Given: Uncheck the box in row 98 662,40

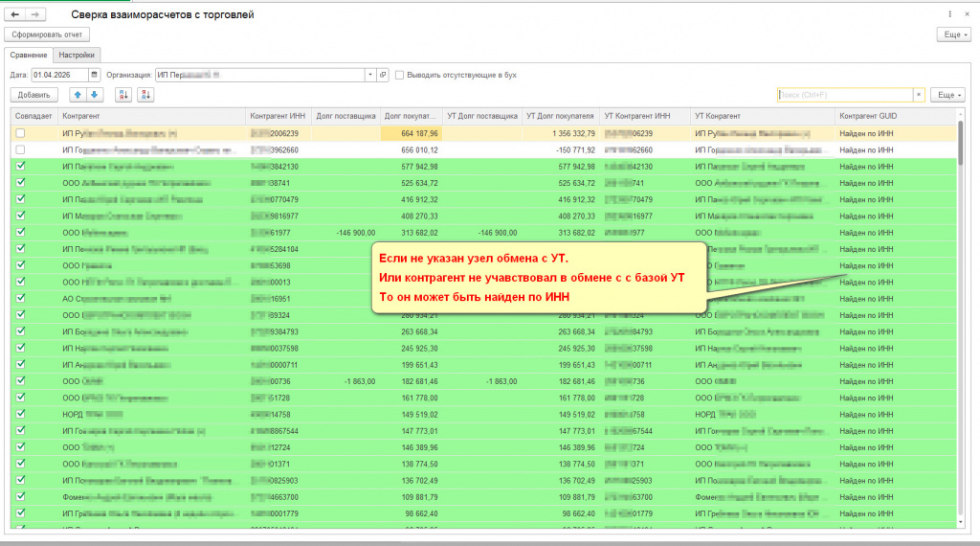Looking at the screenshot, I should click(x=21, y=512).
